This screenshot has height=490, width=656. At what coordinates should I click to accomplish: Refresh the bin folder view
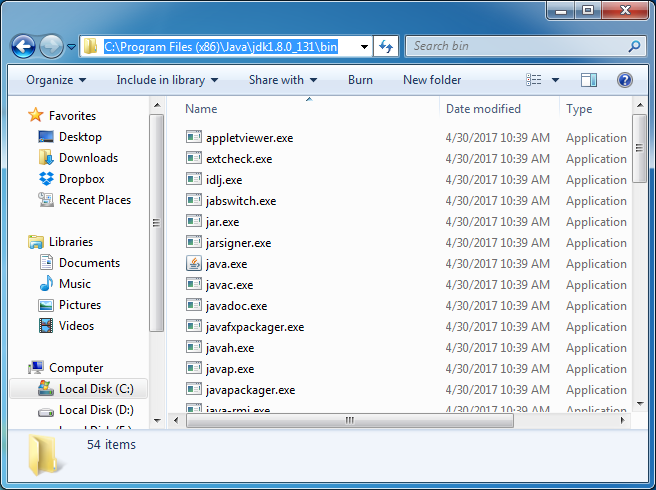[x=386, y=46]
